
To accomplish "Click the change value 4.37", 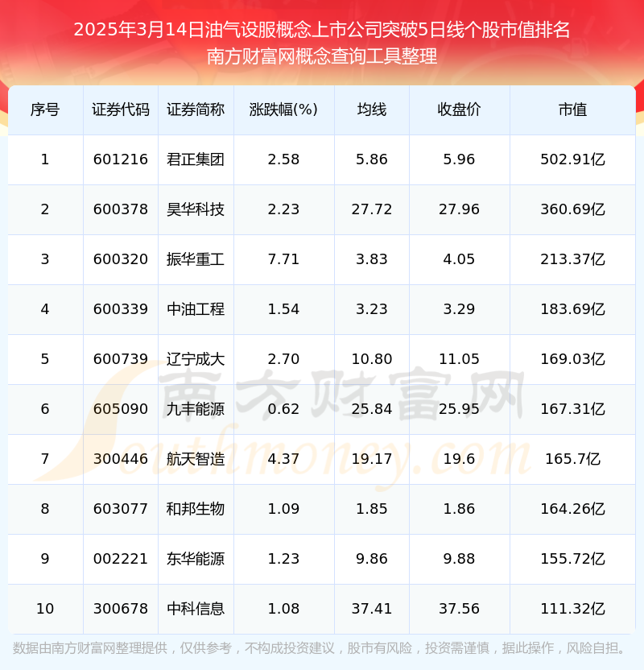I will tap(283, 459).
